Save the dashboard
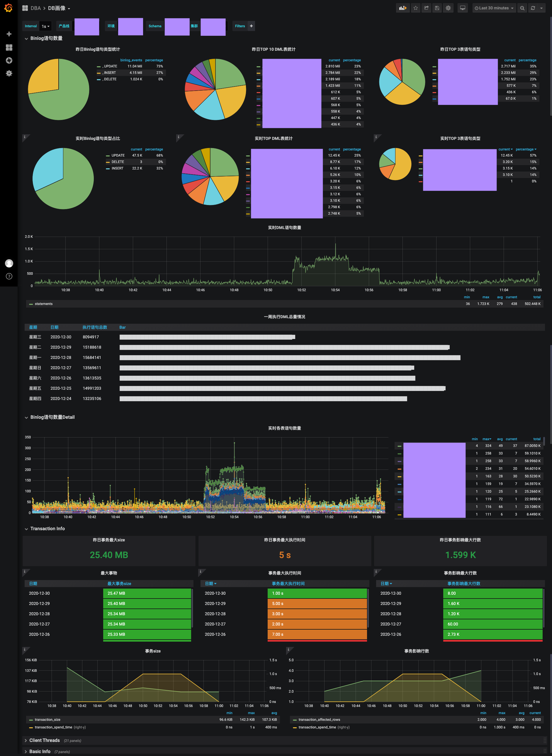 click(437, 8)
